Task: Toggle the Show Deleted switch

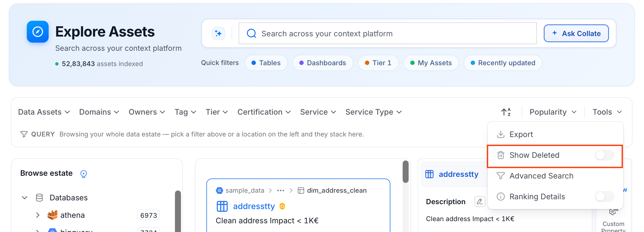Action: (605, 155)
